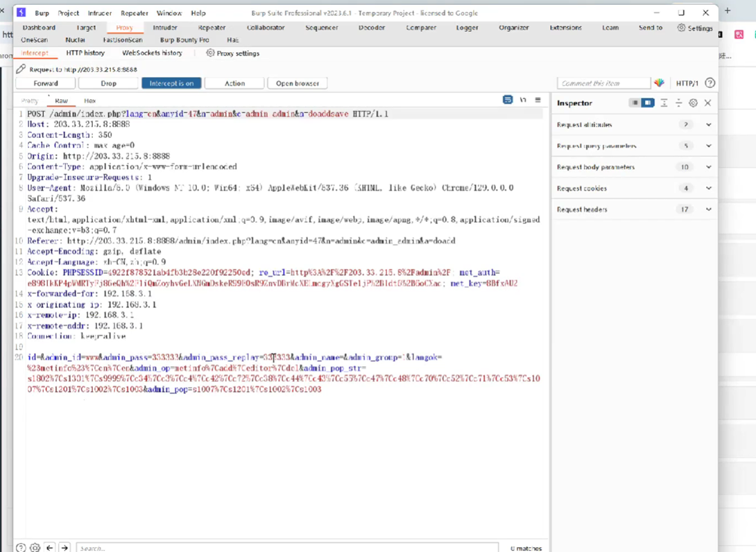The width and height of the screenshot is (756, 552).
Task: Open the Inspector settings gear
Action: pos(693,103)
